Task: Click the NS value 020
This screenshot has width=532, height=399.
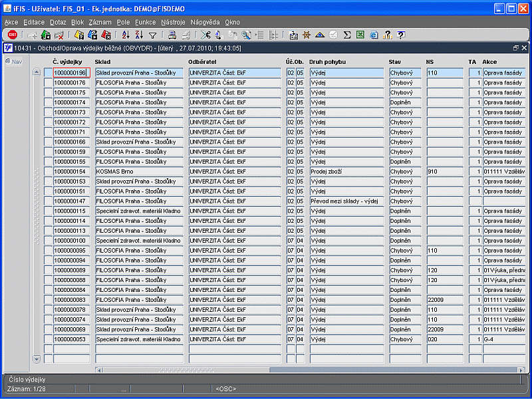Action: tap(445, 339)
